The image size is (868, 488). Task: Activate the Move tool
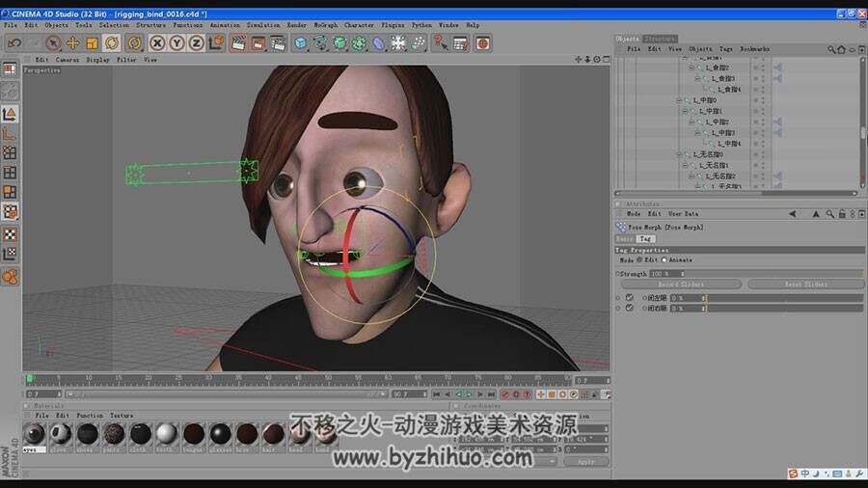[72, 42]
